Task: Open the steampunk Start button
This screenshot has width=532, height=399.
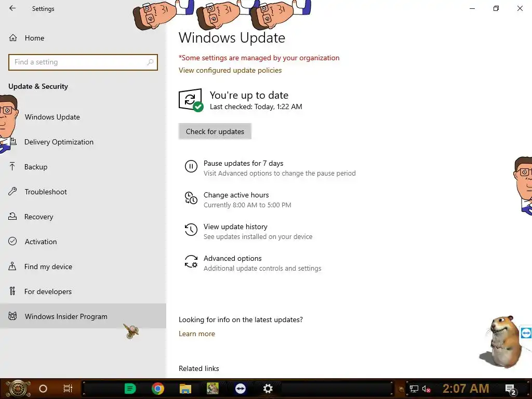Action: tap(18, 389)
